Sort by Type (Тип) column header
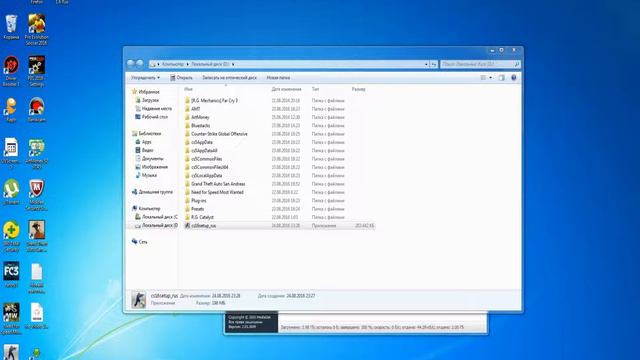 tap(315, 89)
